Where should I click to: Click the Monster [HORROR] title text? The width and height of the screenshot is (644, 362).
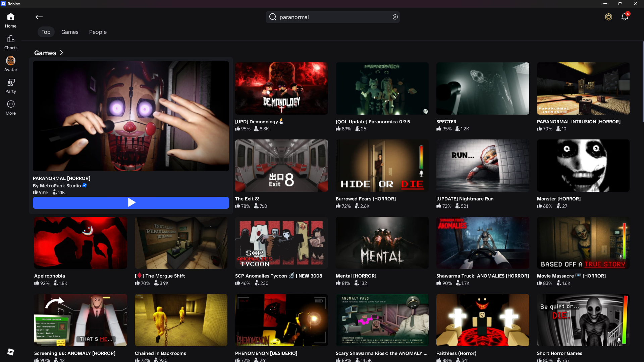coord(559,199)
